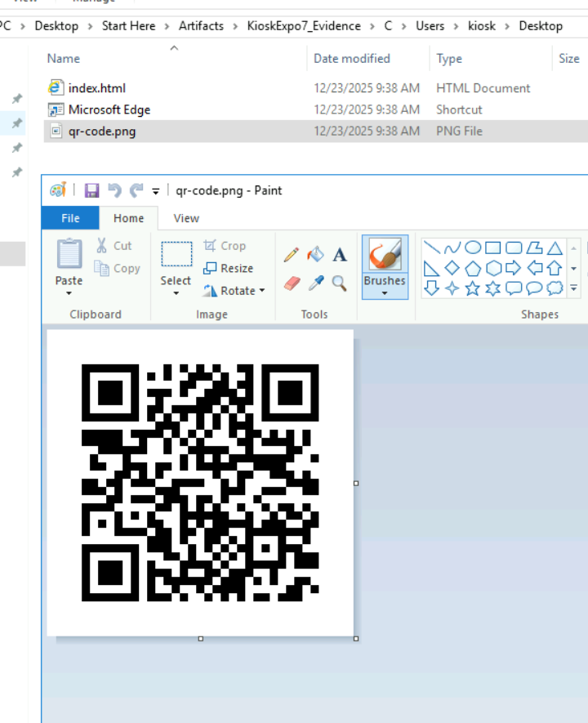Viewport: 588px width, 723px height.
Task: Click the Select rectangle button
Action: [176, 254]
